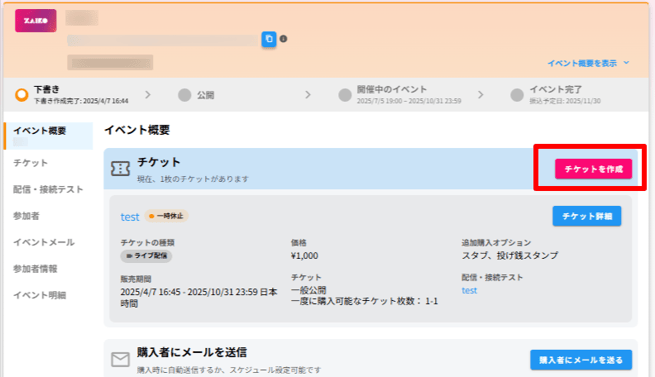655x377 pixels.
Task: Click the chevron after the 公開 step
Action: coord(308,95)
